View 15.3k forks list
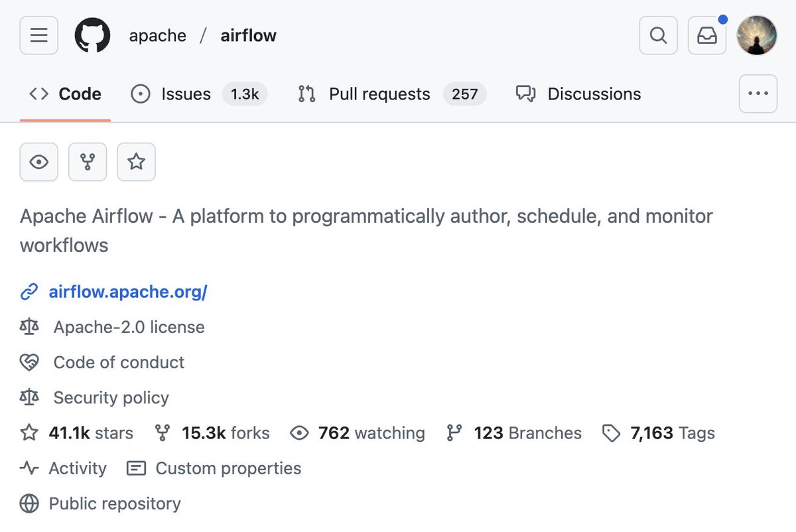The width and height of the screenshot is (796, 532). (x=226, y=433)
